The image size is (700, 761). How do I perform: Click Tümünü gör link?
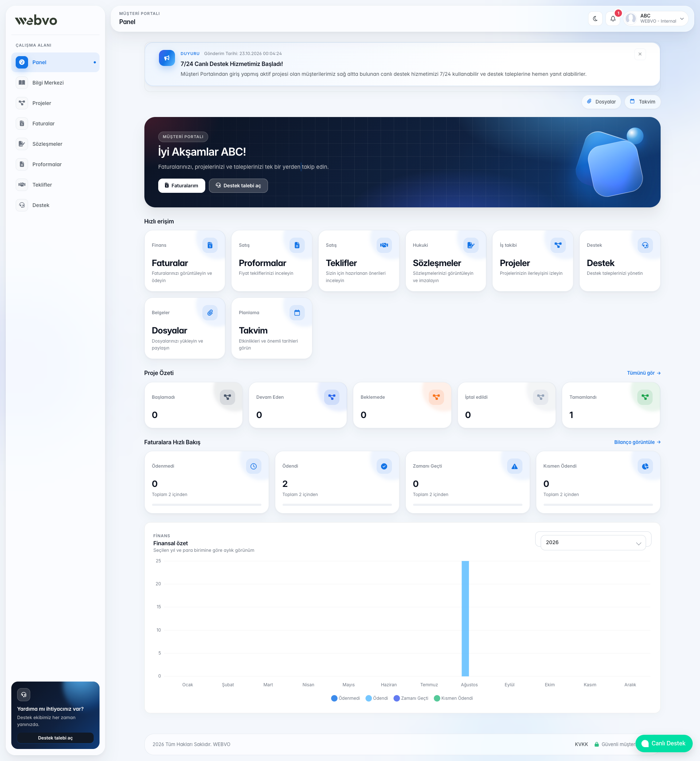tap(643, 373)
